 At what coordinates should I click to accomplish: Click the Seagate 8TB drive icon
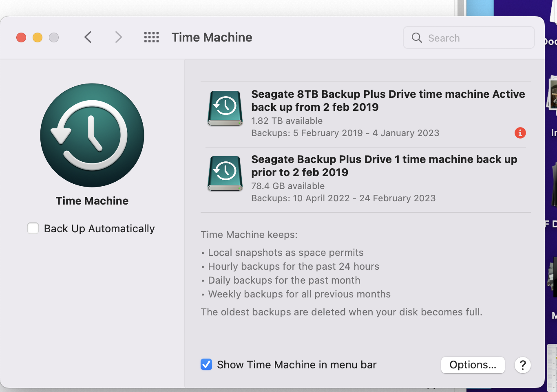[225, 108]
